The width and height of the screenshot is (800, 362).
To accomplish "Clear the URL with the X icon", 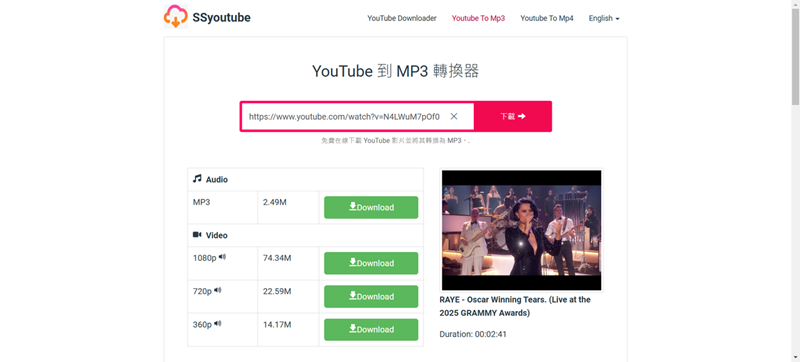I will 454,116.
